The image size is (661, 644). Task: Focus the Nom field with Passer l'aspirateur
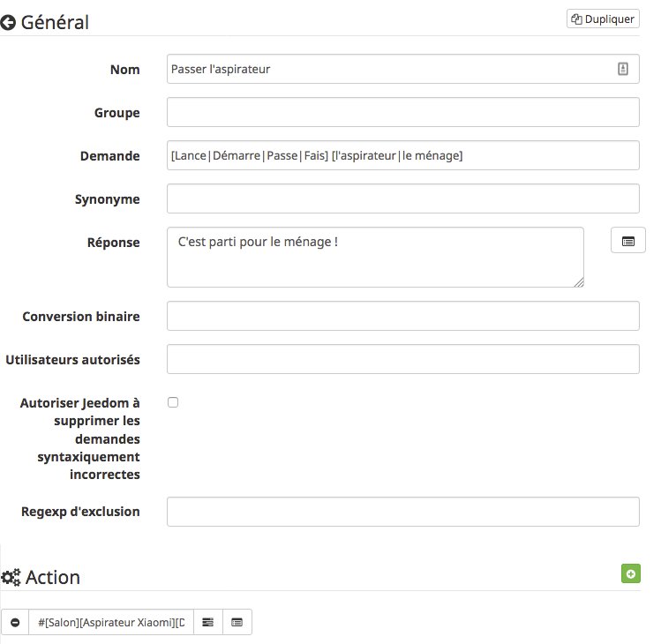403,69
